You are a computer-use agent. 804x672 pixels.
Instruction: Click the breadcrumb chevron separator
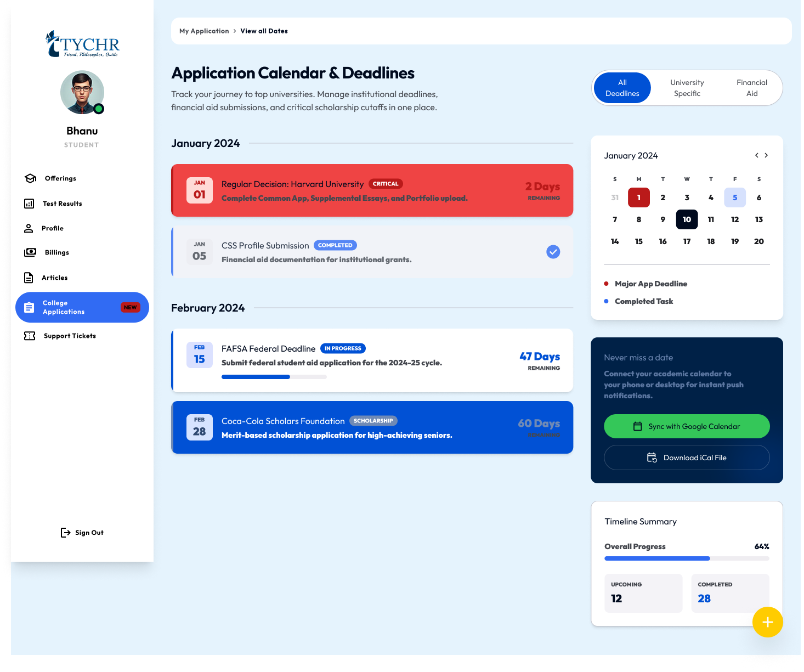[235, 31]
